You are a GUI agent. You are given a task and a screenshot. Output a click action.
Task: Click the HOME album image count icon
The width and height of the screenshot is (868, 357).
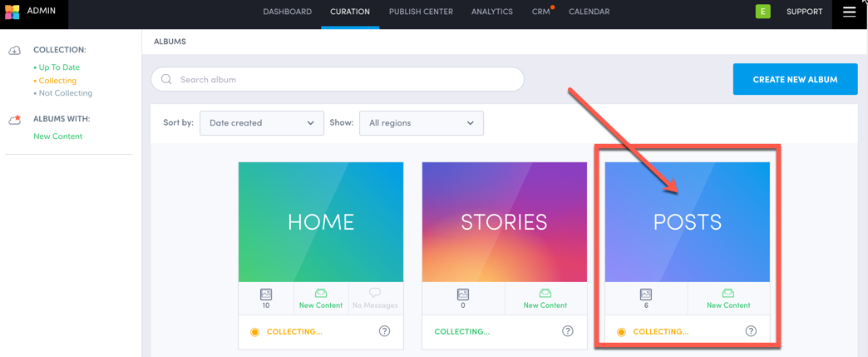[266, 295]
